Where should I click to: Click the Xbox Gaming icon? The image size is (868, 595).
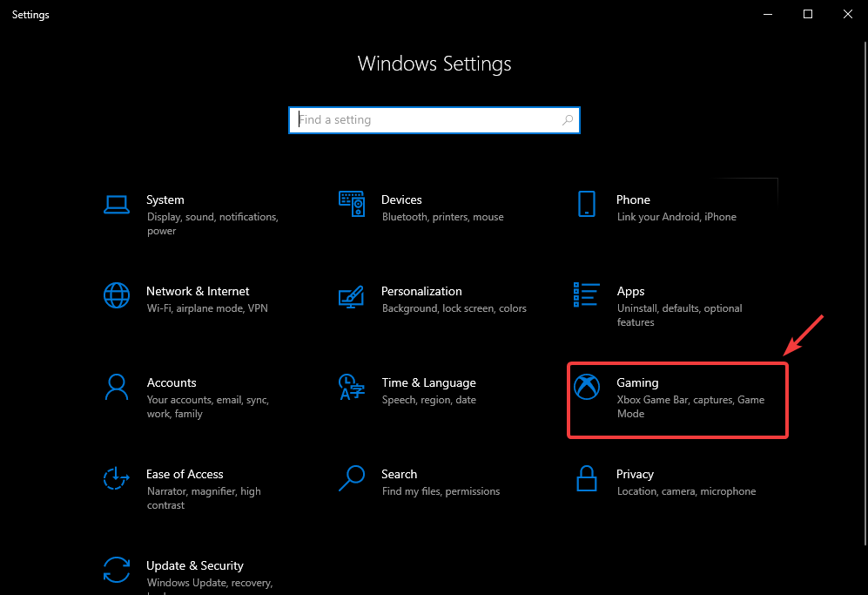[x=587, y=387]
